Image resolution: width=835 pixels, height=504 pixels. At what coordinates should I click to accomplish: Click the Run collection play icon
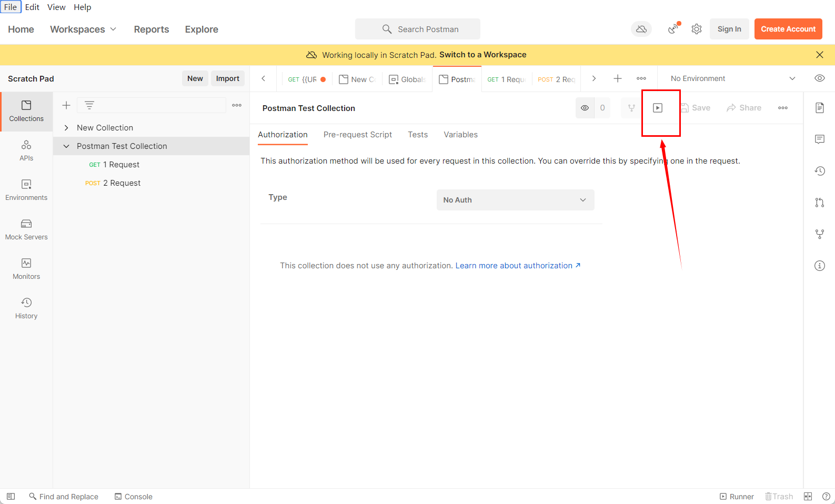coord(658,108)
